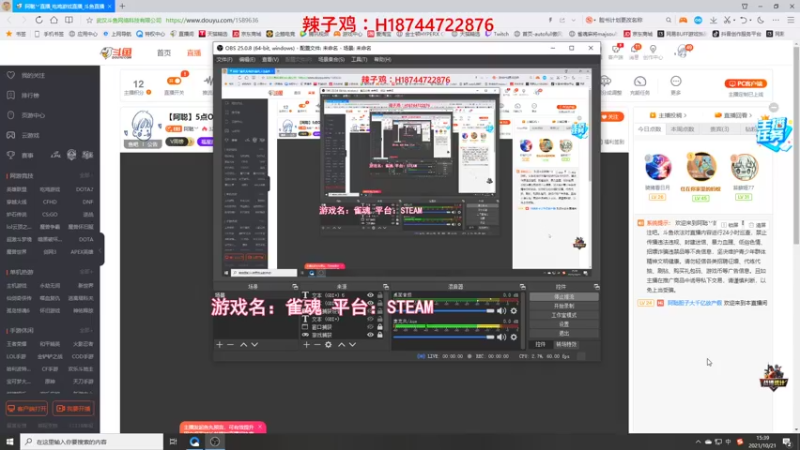Expand 全部 next to 单机热游 category
The width and height of the screenshot is (800, 450).
[x=86, y=272]
